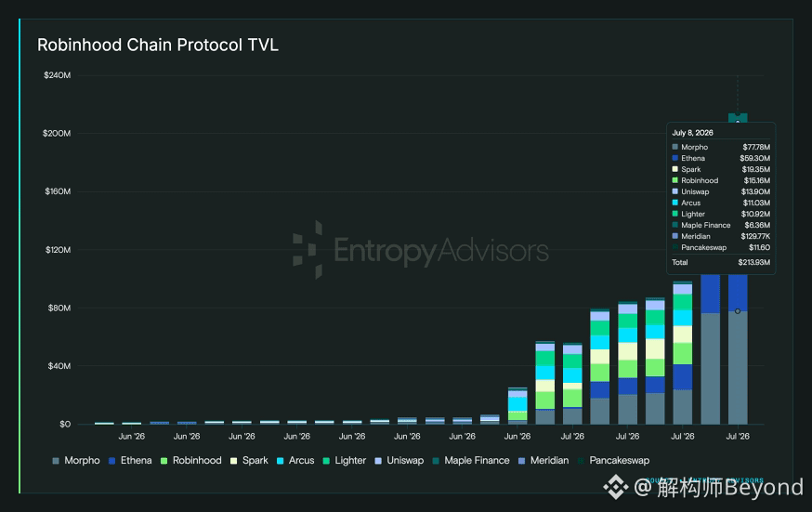The width and height of the screenshot is (812, 512).
Task: Click the gray Morpho segment of the highlighted bar
Action: click(x=738, y=368)
